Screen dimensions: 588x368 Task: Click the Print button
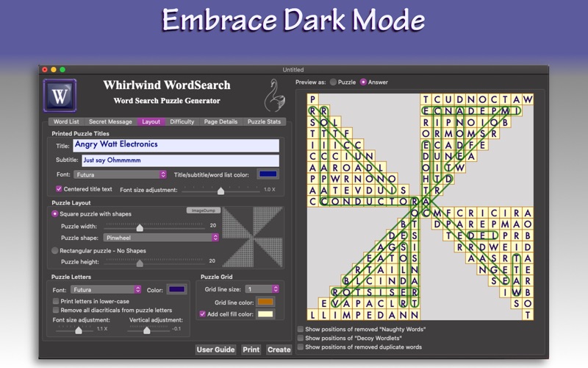tap(251, 350)
